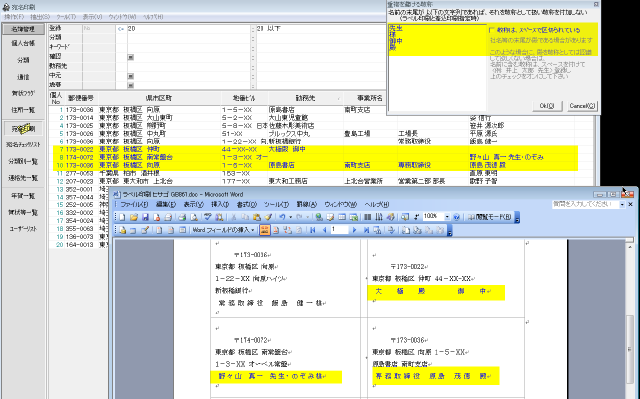Click the 郵便番号 column header
The image size is (640, 399).
80,98
